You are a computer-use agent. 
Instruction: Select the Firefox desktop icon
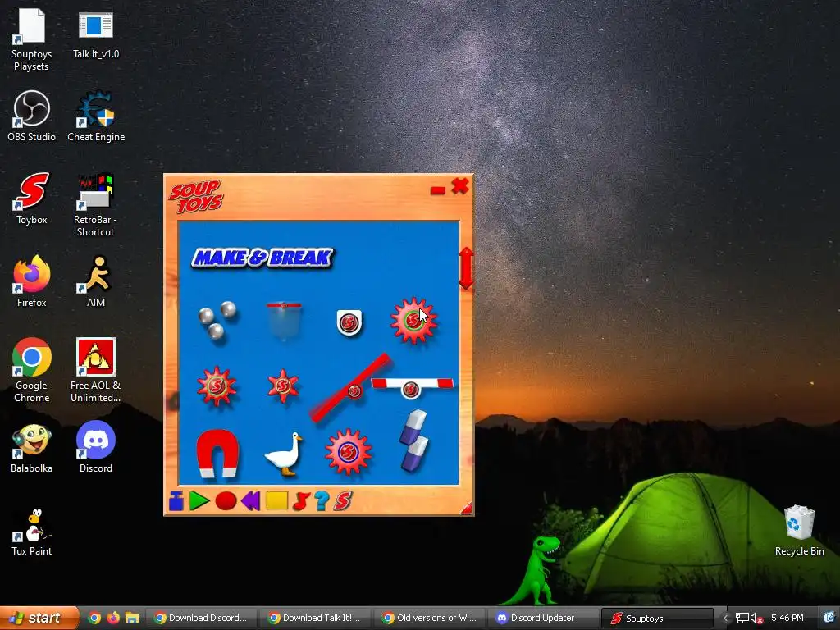32,281
